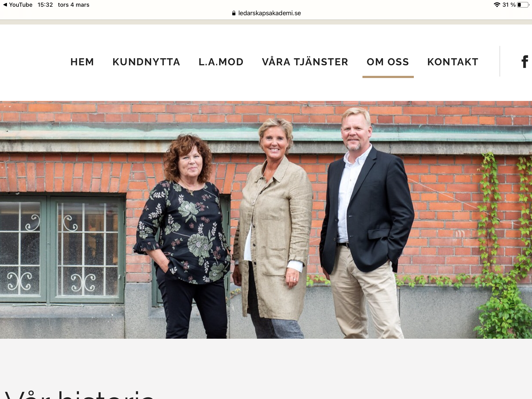Navigate to the KONTAKT page
Screen dimensions: 532x399
453,62
